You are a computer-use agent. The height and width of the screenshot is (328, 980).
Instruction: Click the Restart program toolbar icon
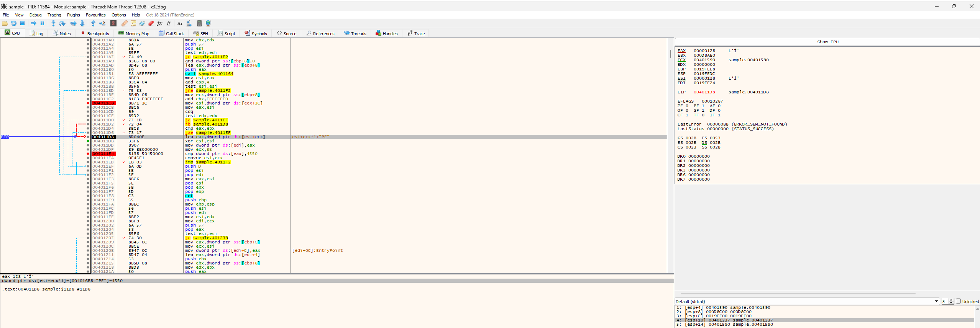coord(13,23)
